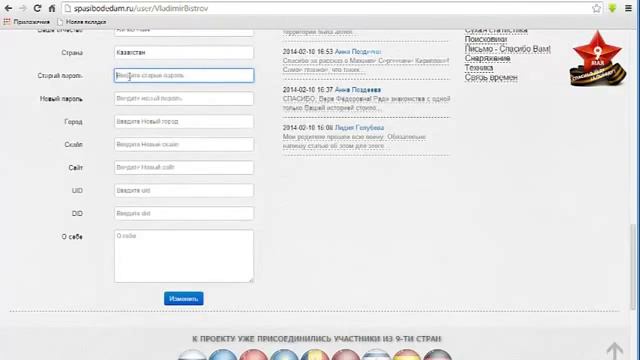Bookmark this page with the star icon
The height and width of the screenshot is (360, 640).
[x=596, y=8]
